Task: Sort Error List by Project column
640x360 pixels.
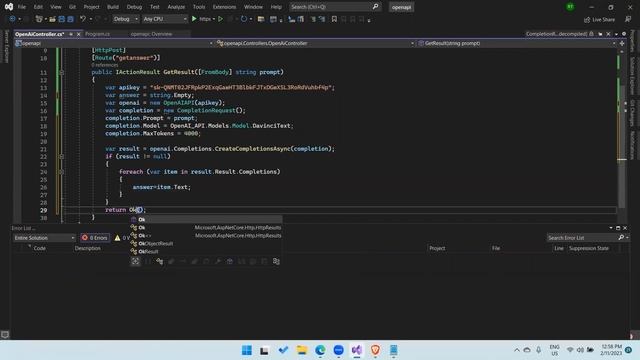Action: click(x=437, y=248)
